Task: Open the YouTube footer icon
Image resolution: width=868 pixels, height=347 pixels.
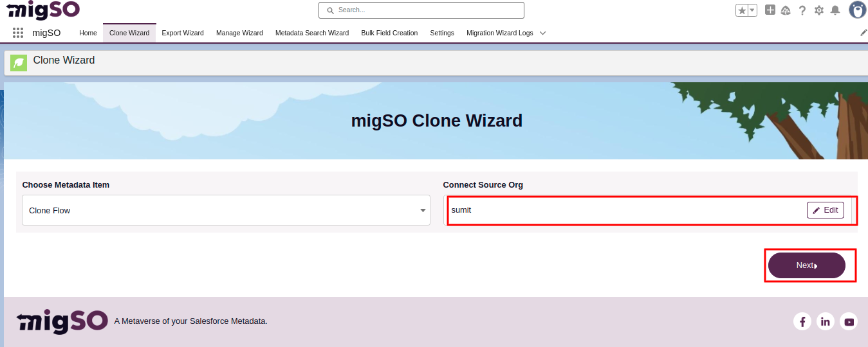Action: coord(849,321)
